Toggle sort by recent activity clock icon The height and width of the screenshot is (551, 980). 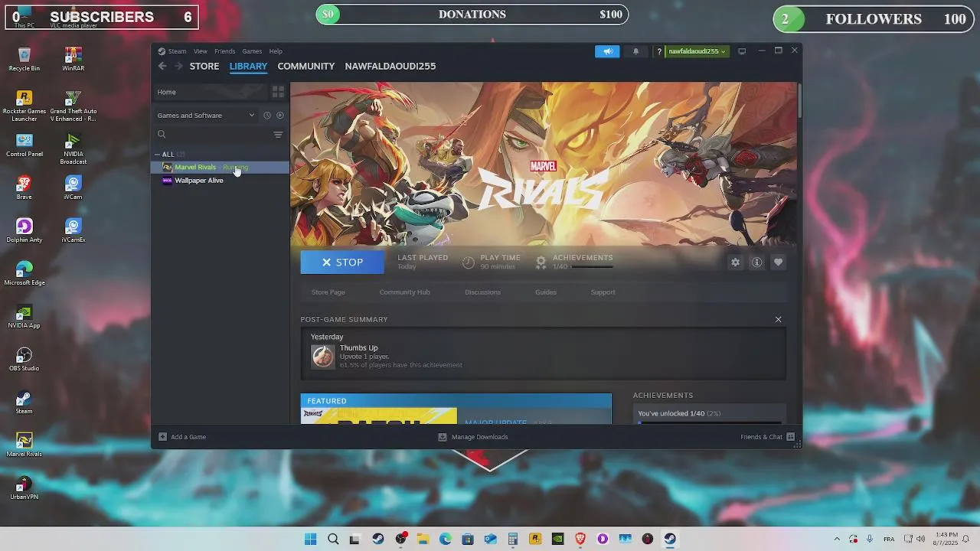(x=267, y=116)
